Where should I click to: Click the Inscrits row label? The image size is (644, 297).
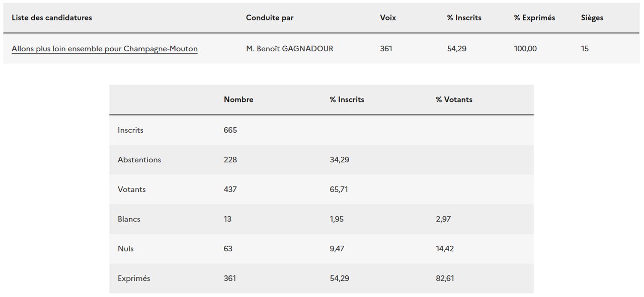(x=130, y=130)
